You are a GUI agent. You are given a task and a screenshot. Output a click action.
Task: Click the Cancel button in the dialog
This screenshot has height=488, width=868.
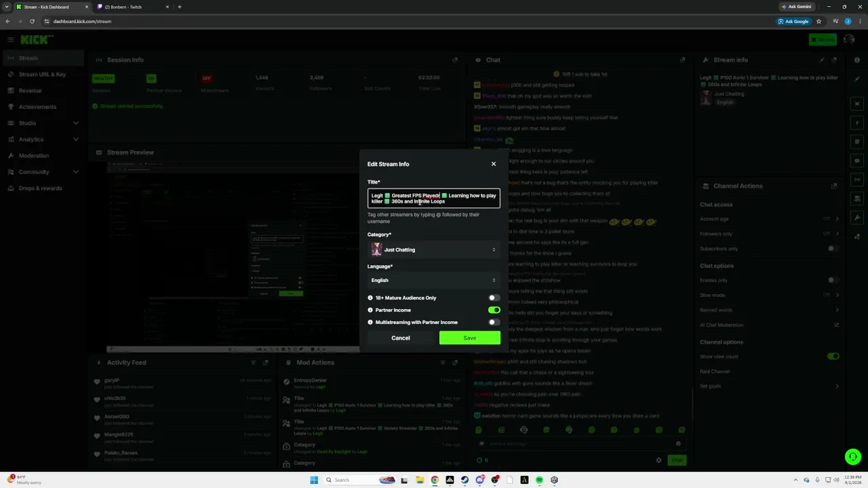tap(401, 338)
